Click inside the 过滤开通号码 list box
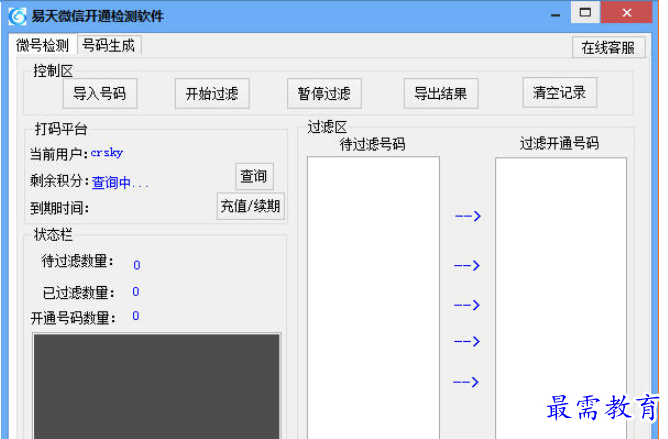 coord(561,297)
